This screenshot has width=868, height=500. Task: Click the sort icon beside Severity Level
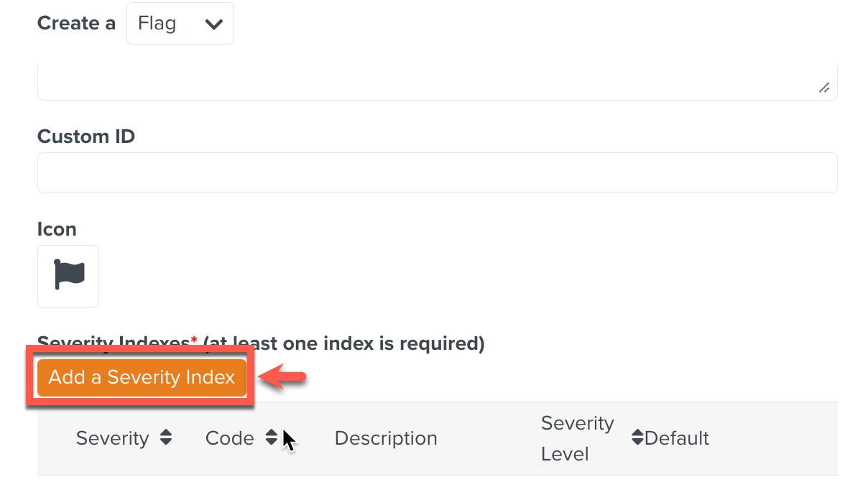pyautogui.click(x=638, y=437)
